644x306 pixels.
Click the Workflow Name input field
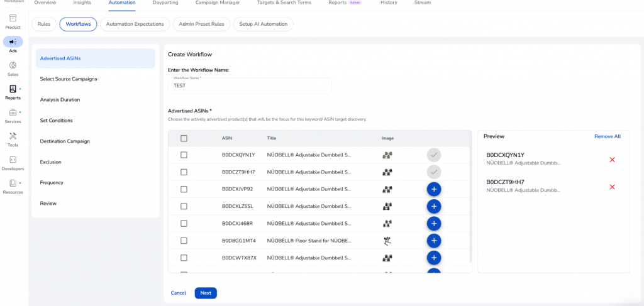(250, 86)
